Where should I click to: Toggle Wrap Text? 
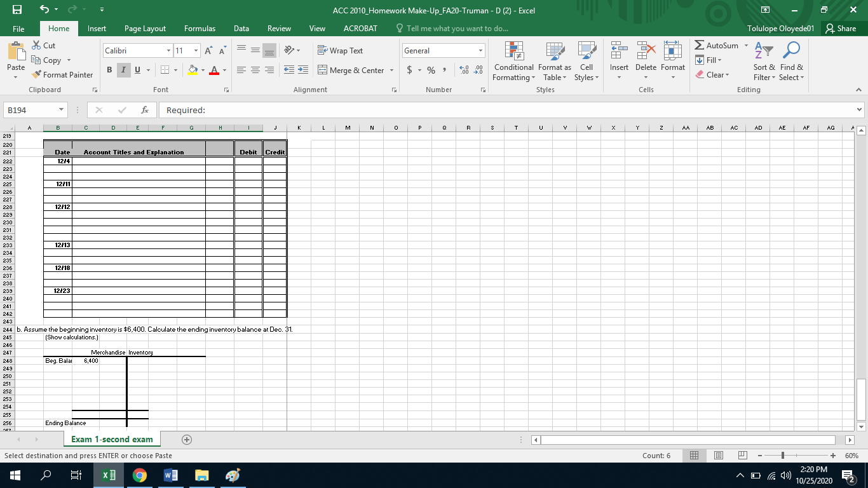340,51
